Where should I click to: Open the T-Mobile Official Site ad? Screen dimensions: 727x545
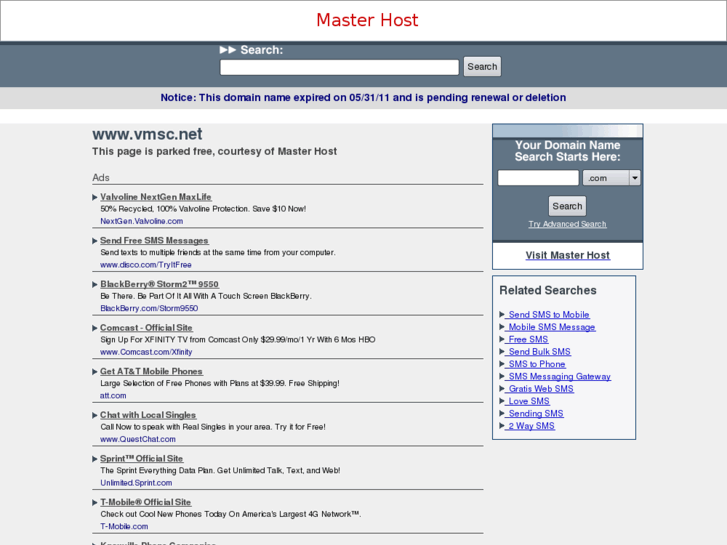coord(146,502)
